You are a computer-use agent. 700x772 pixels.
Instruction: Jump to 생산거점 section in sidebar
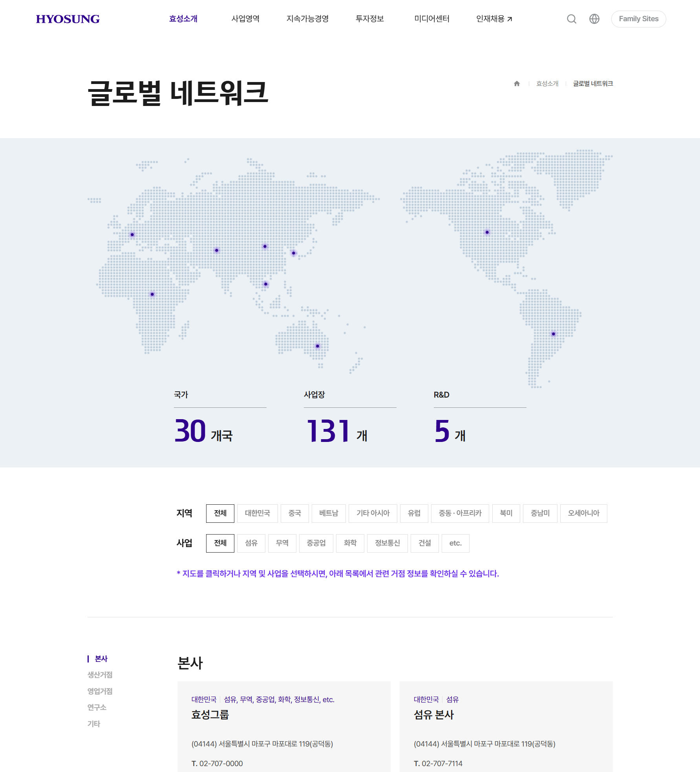(100, 675)
